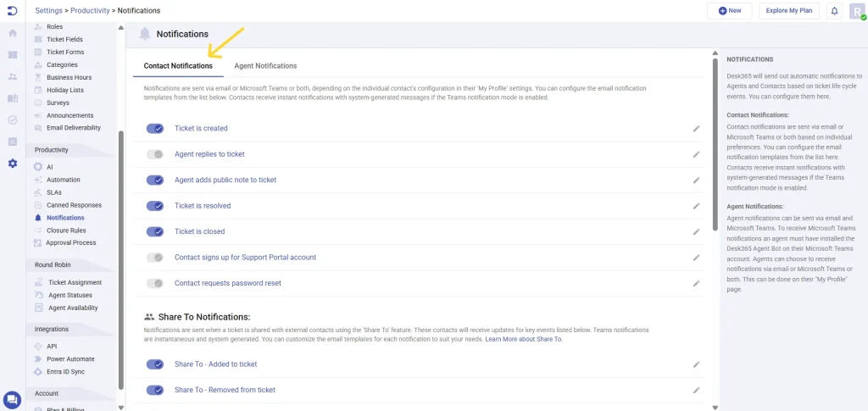The width and height of the screenshot is (868, 411).
Task: Edit Agent adds public note template
Action: [697, 180]
